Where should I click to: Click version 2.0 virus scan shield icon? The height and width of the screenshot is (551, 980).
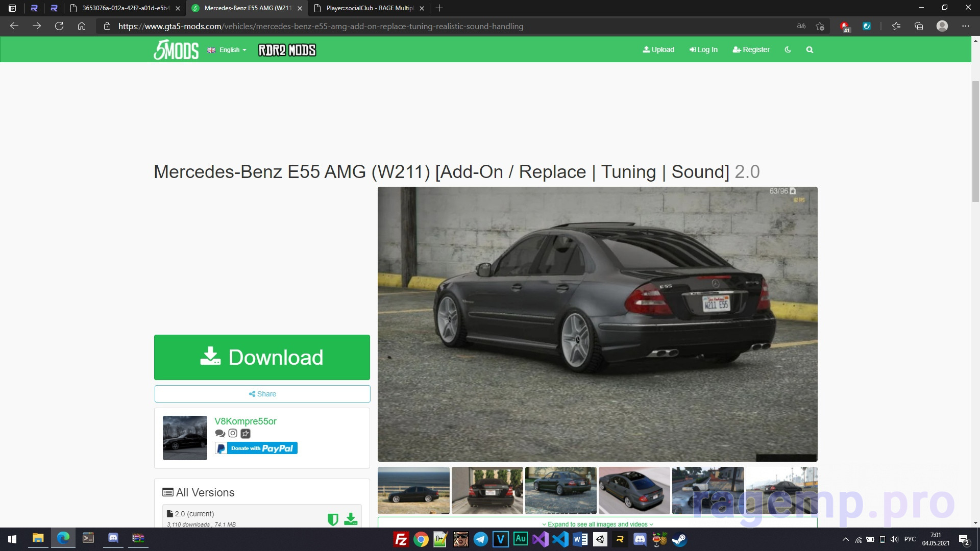(x=333, y=519)
